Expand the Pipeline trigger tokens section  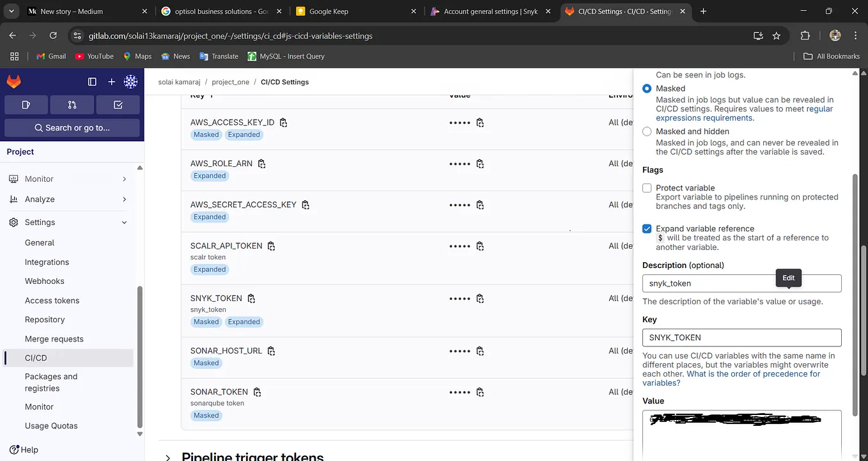[x=167, y=457]
